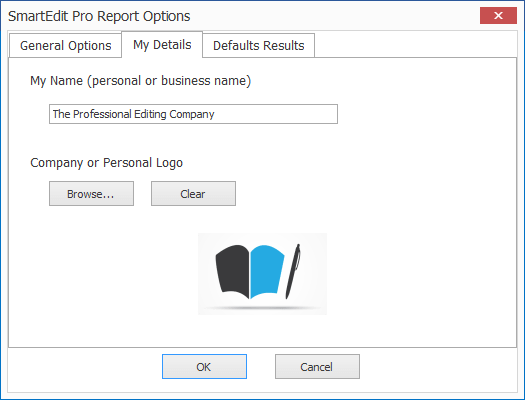Click the SmartEdit Pro Report Options title
Screen dimensions: 525x400
tap(99, 16)
